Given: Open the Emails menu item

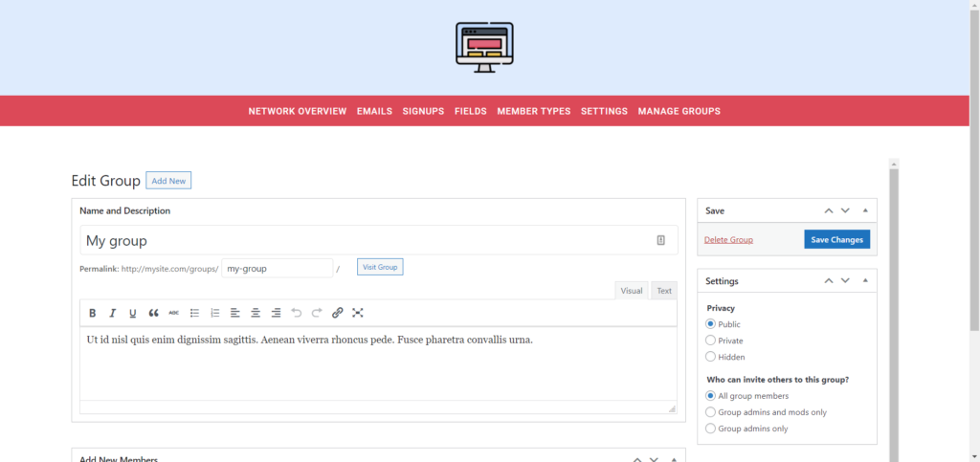Looking at the screenshot, I should pos(374,111).
